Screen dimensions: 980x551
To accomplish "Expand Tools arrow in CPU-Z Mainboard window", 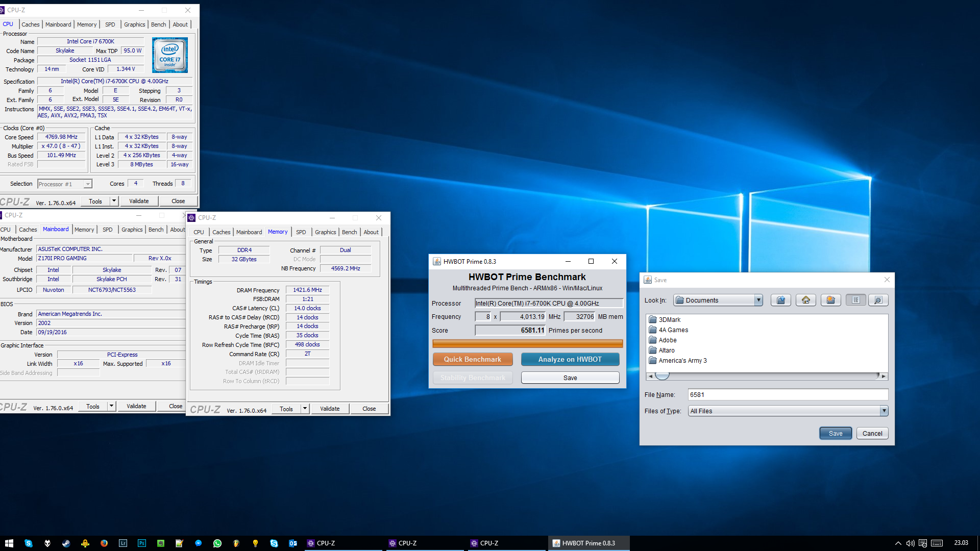I will pyautogui.click(x=111, y=406).
